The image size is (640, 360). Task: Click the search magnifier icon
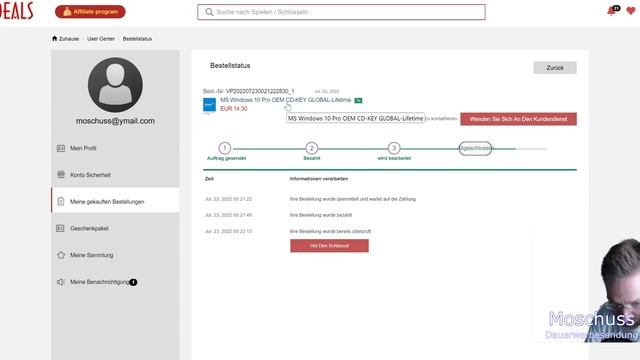(209, 12)
